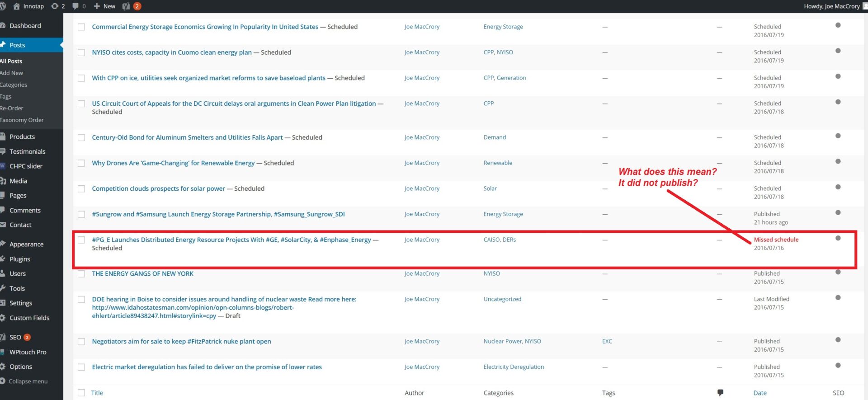Open #Sungrow and #Samsung partnership post
This screenshot has height=400, width=868.
218,214
